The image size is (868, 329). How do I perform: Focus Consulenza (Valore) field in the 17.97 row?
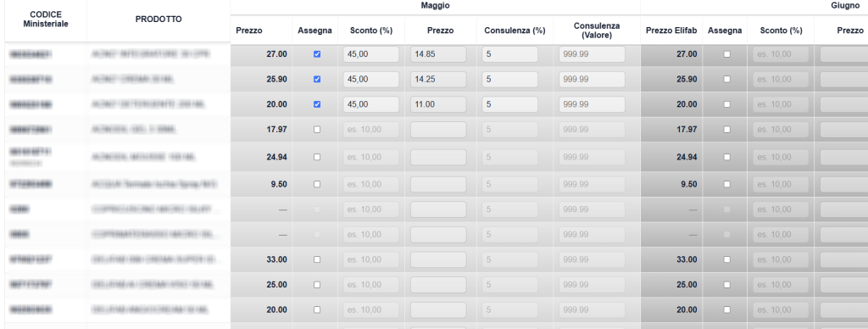point(592,129)
